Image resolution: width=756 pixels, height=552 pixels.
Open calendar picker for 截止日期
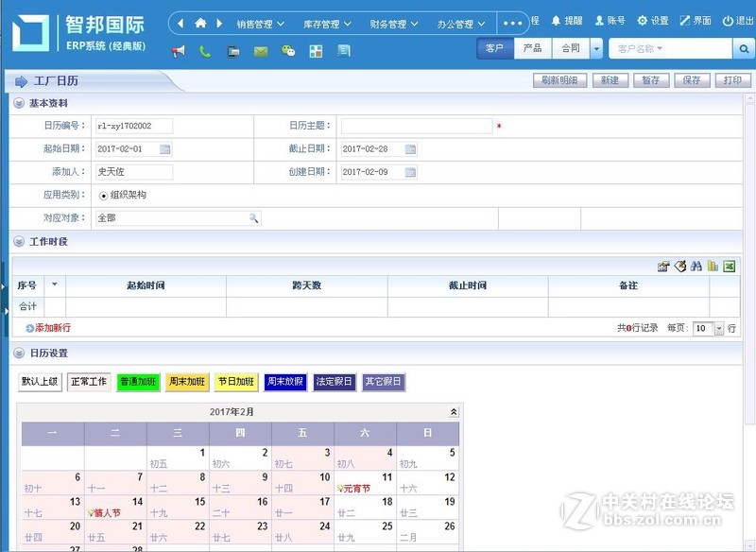(410, 149)
